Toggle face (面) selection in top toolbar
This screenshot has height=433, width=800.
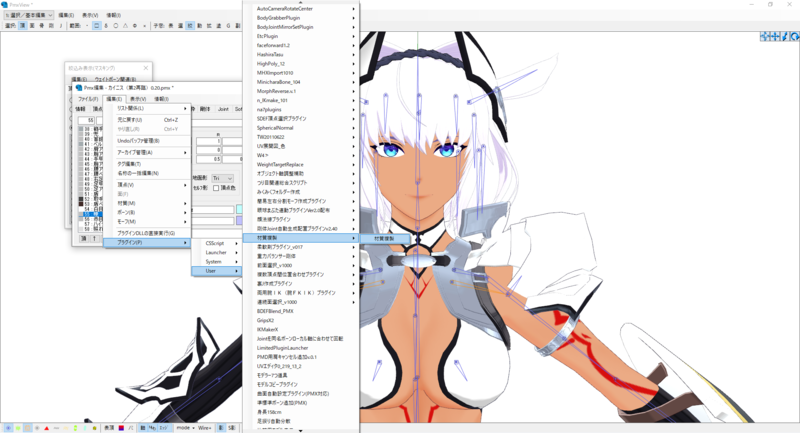pos(32,26)
